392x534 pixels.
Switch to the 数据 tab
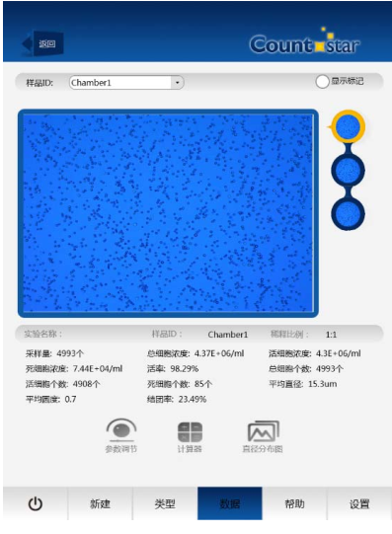pos(230,503)
